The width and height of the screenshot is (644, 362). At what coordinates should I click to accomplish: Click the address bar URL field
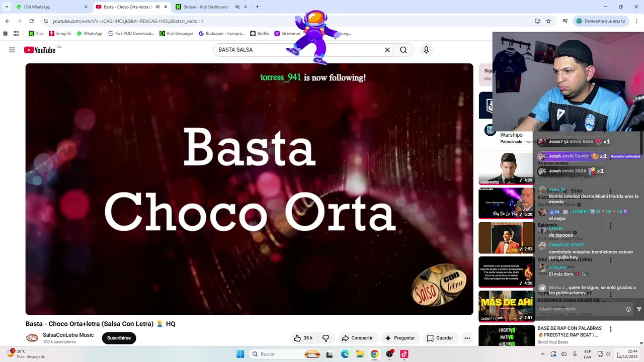[x=287, y=21]
